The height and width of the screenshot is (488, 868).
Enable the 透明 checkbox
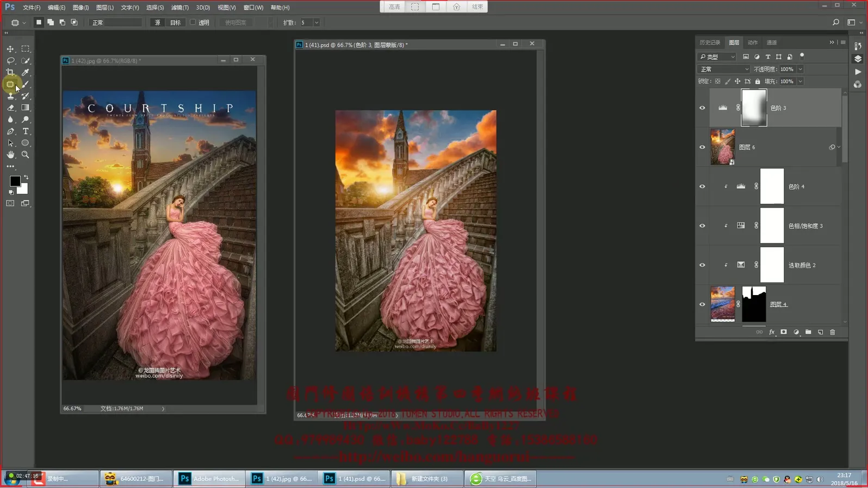coord(193,22)
